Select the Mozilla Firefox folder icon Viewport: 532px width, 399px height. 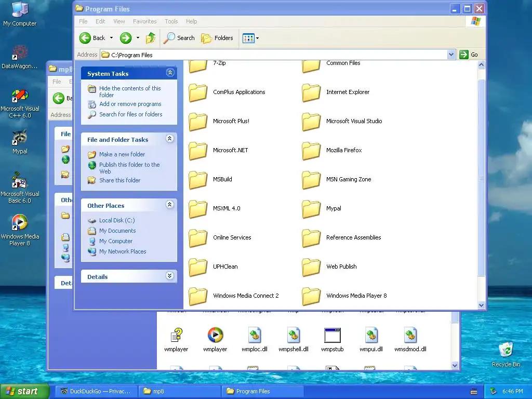311,151
